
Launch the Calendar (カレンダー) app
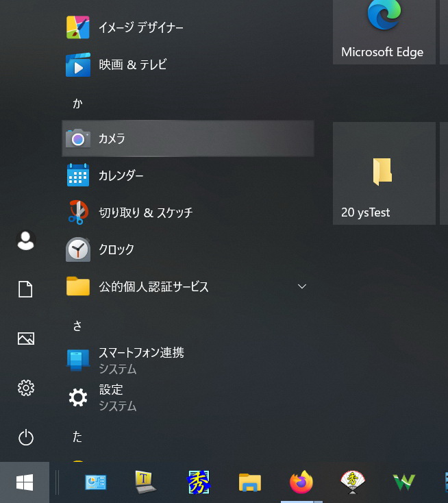pos(187,175)
